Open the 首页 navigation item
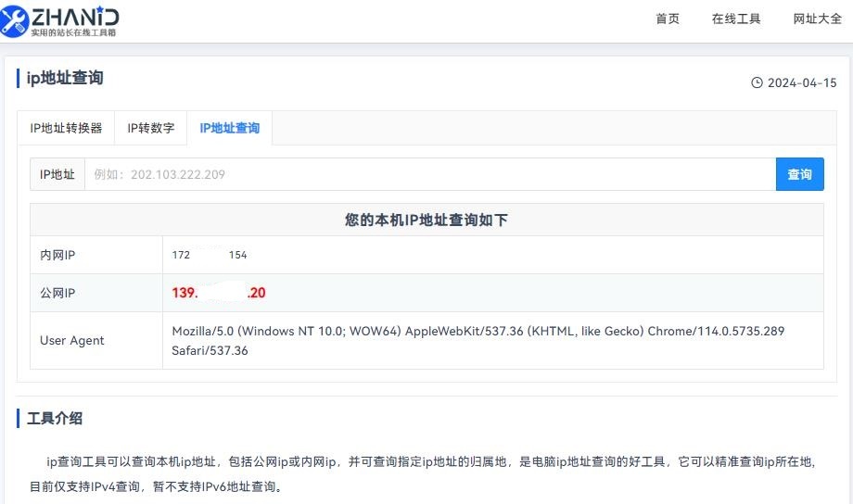Image resolution: width=853 pixels, height=504 pixels. click(x=668, y=19)
